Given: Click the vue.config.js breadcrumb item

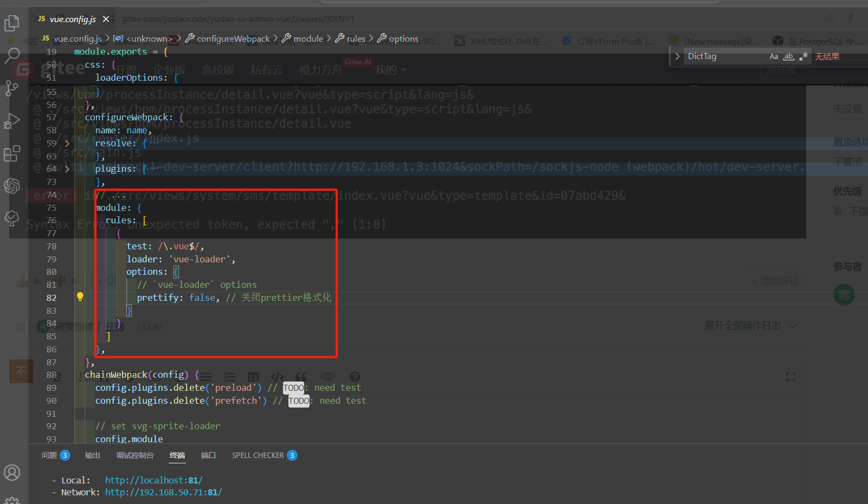Looking at the screenshot, I should pos(72,38).
